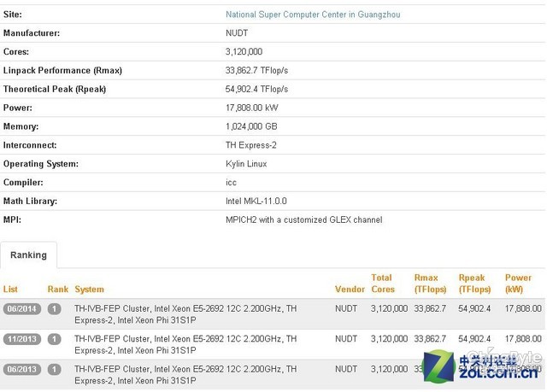The height and width of the screenshot is (392, 547).
Task: Click the System column header
Action: coord(89,290)
